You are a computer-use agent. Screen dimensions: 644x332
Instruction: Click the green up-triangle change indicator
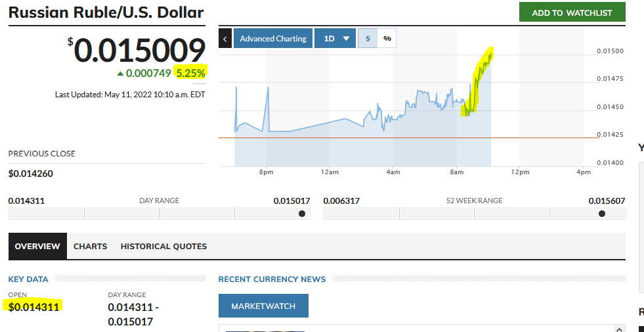tap(120, 74)
